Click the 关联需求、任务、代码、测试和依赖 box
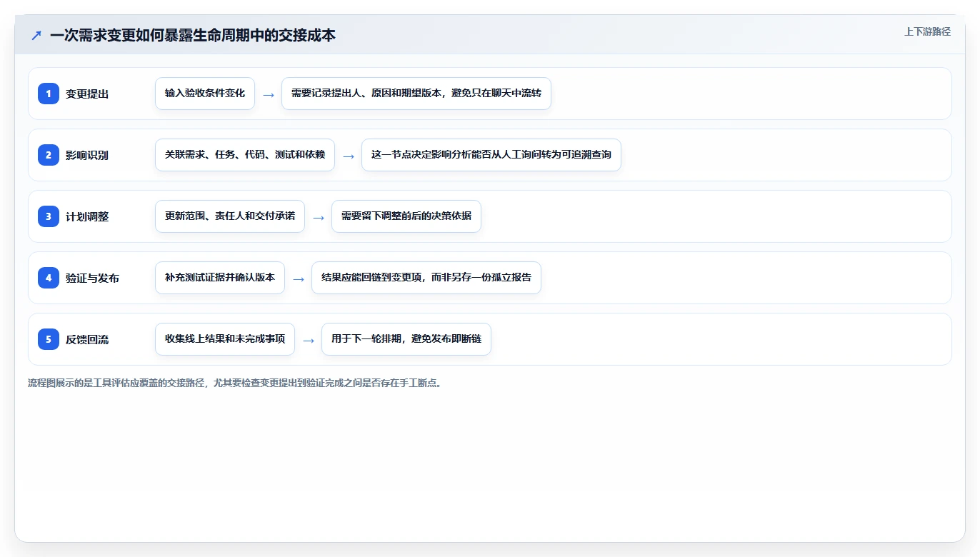This screenshot has width=980, height=557. click(x=245, y=155)
